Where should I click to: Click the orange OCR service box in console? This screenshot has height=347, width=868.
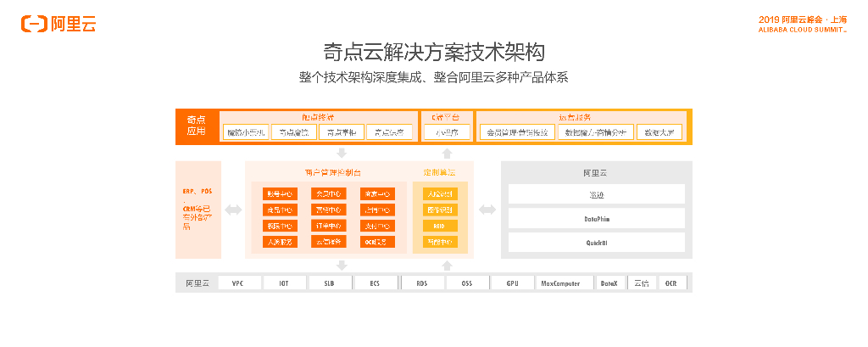pyautogui.click(x=377, y=242)
